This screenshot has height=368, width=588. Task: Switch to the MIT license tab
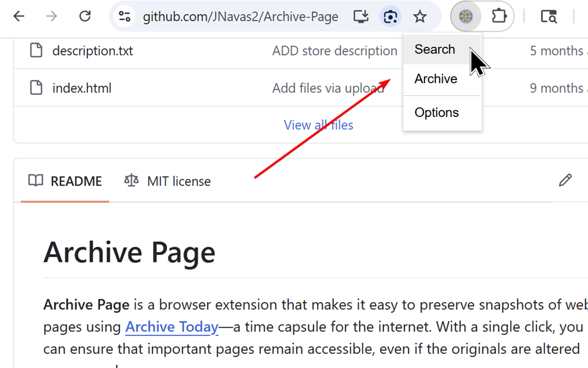tap(167, 181)
